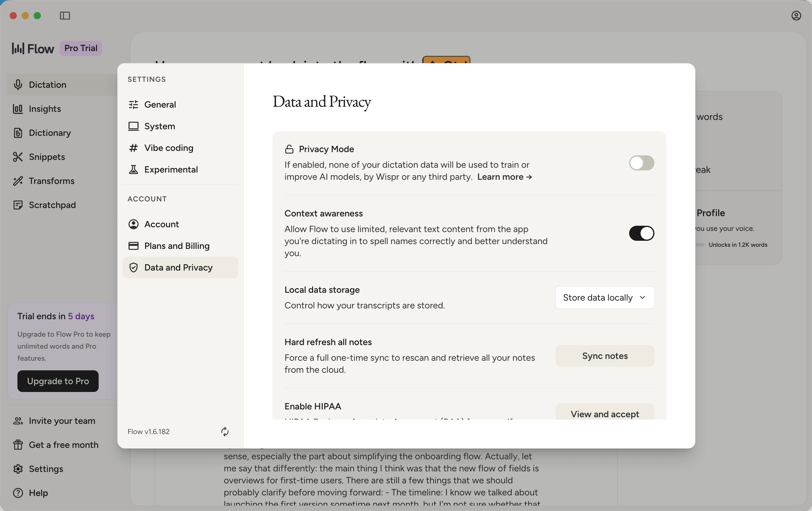812x511 pixels.
Task: Click View and accept HIPAA button
Action: point(604,412)
